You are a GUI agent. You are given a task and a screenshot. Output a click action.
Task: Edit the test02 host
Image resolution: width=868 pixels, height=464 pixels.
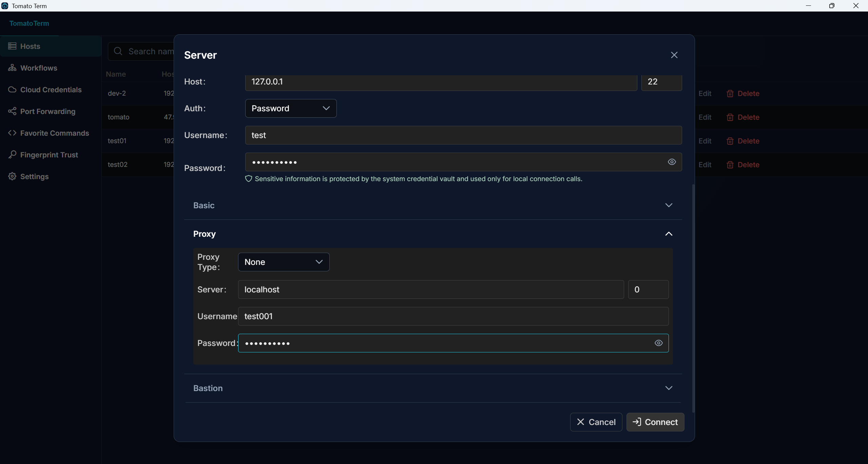coord(705,165)
